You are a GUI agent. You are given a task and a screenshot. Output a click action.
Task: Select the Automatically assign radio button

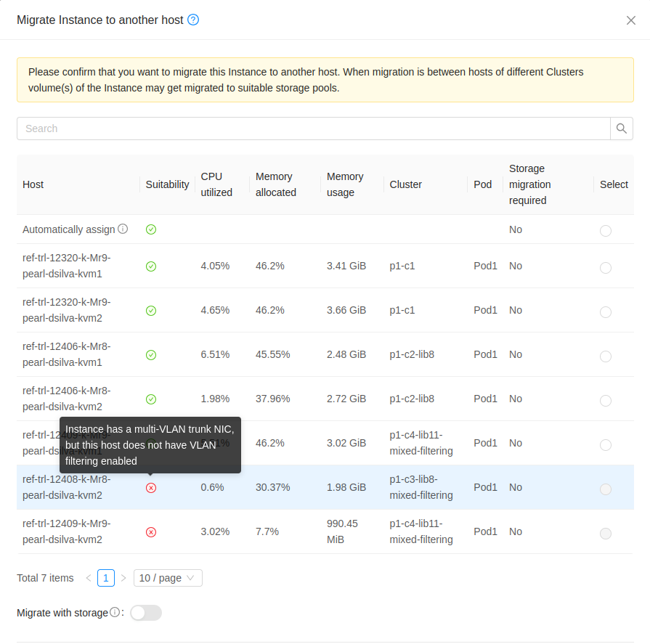[x=606, y=230]
